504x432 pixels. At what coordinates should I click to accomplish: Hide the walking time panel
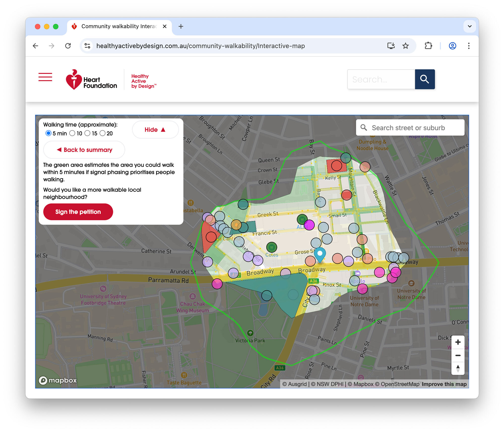pos(155,130)
